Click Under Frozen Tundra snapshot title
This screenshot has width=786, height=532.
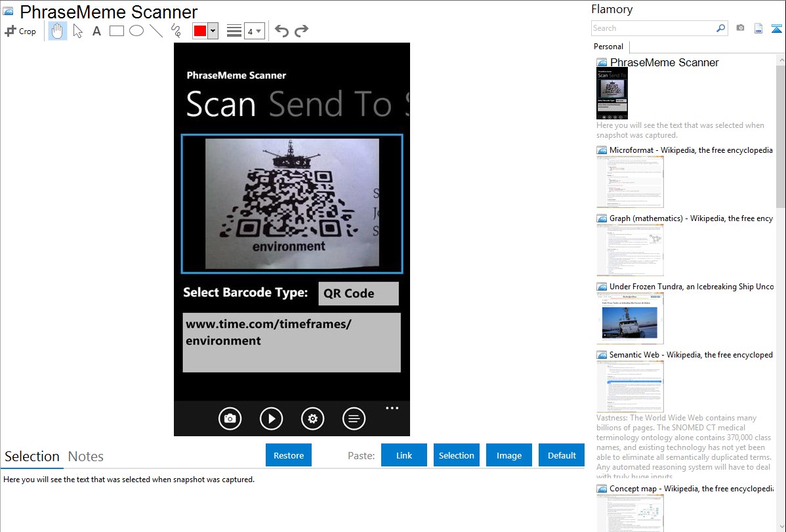click(x=692, y=286)
